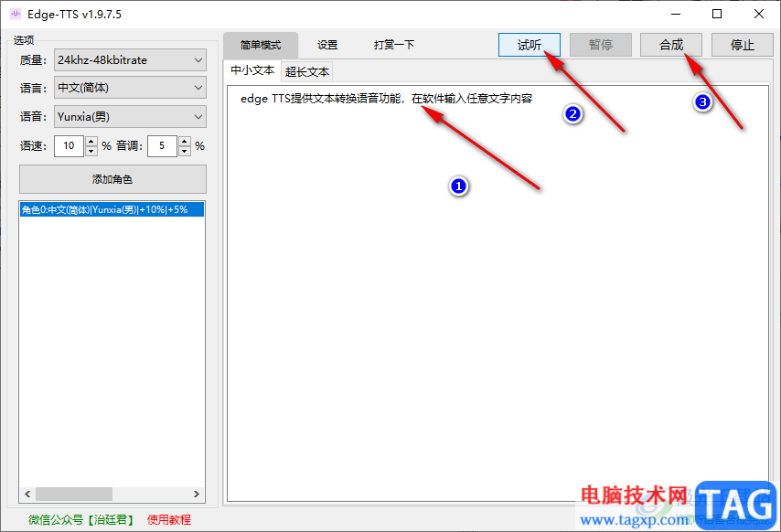781x532 pixels.
Task: Decrease 语速 speed with down arrow
Action: tap(91, 152)
